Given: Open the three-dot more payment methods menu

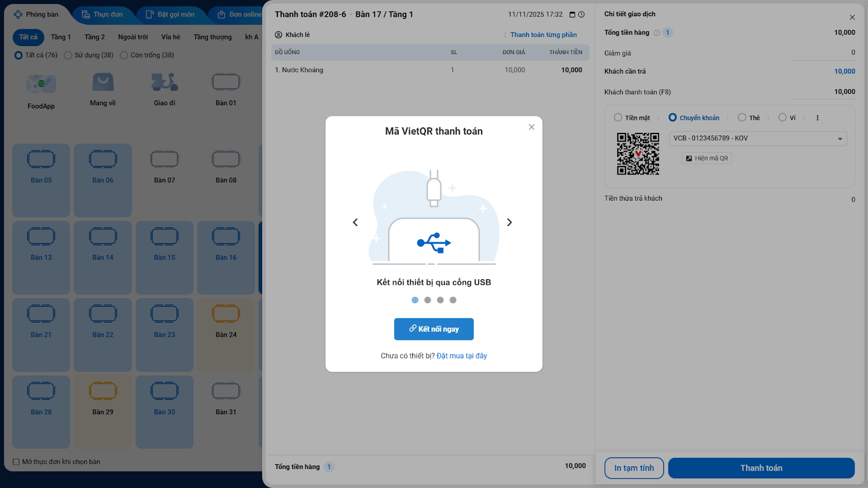Looking at the screenshot, I should pos(818,118).
